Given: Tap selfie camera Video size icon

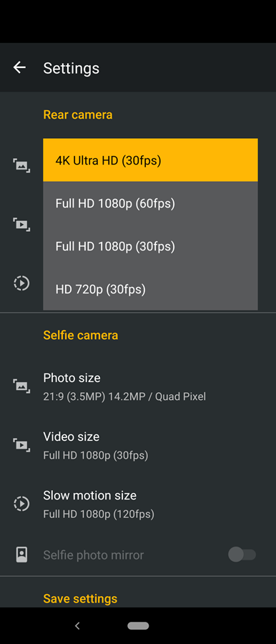Looking at the screenshot, I should click(x=21, y=445).
